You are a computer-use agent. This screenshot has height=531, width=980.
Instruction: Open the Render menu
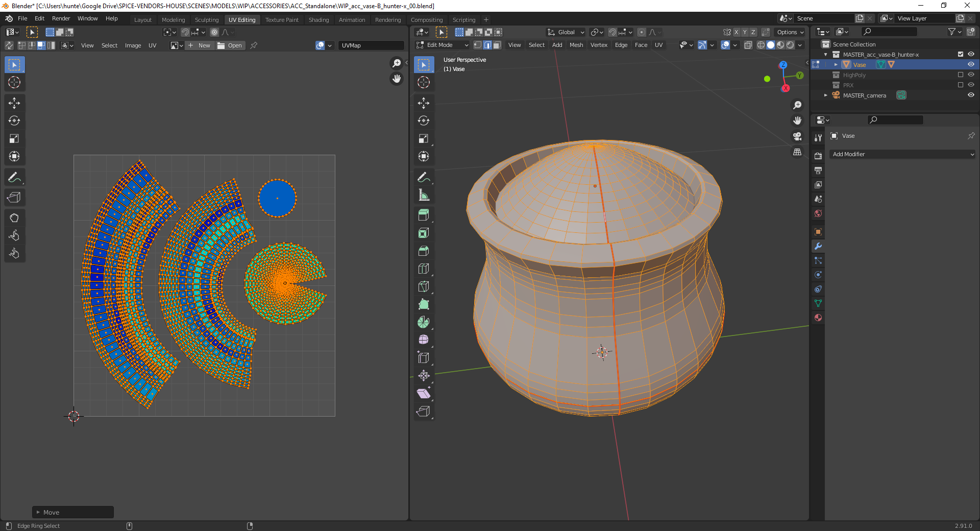coord(61,18)
